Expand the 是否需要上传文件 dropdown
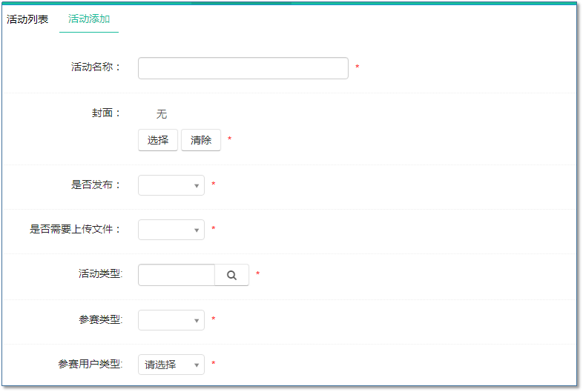 pyautogui.click(x=171, y=230)
